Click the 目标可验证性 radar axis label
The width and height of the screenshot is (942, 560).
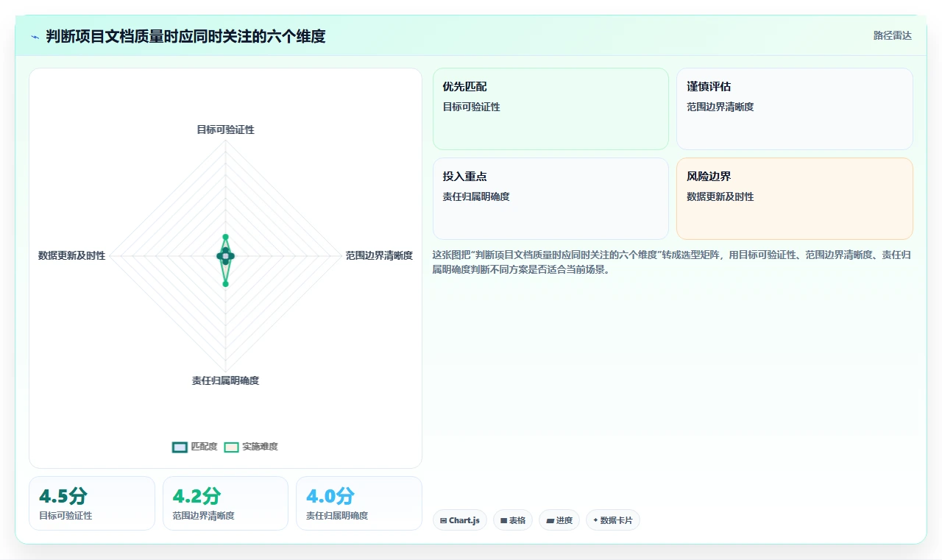coord(225,130)
